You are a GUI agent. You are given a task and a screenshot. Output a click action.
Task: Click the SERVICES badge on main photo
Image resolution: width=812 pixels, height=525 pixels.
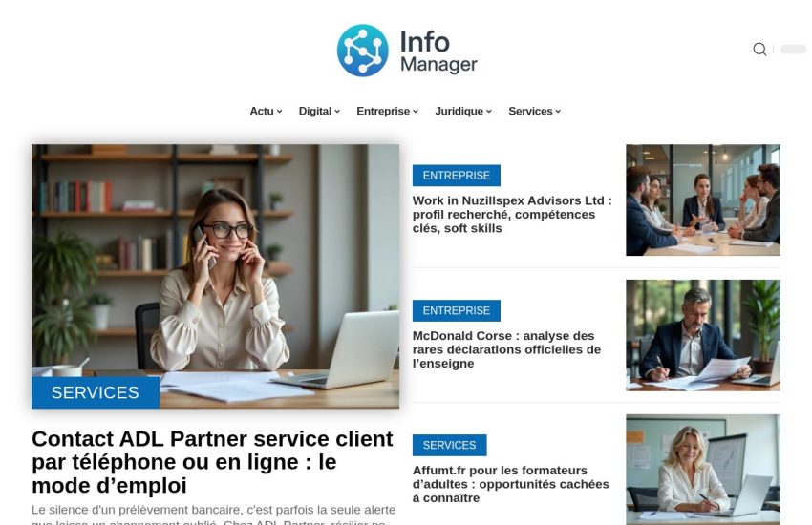96,392
